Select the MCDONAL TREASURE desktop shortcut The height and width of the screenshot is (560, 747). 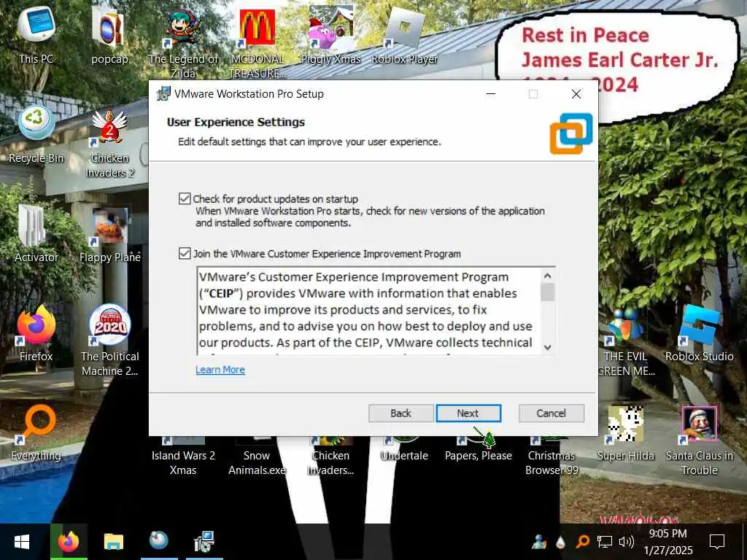click(x=258, y=43)
